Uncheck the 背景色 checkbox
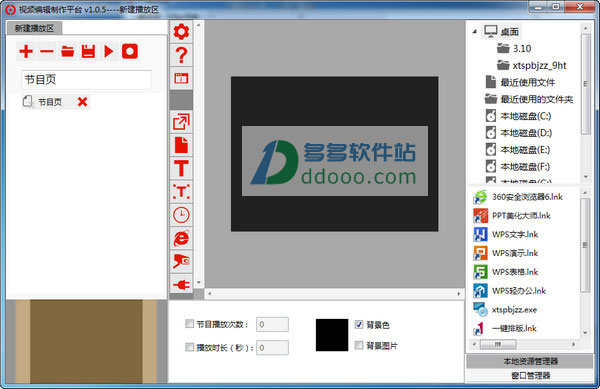The height and width of the screenshot is (389, 600). coord(359,324)
